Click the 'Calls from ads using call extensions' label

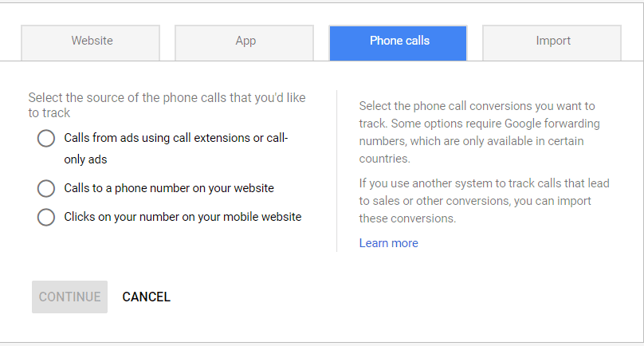176,148
